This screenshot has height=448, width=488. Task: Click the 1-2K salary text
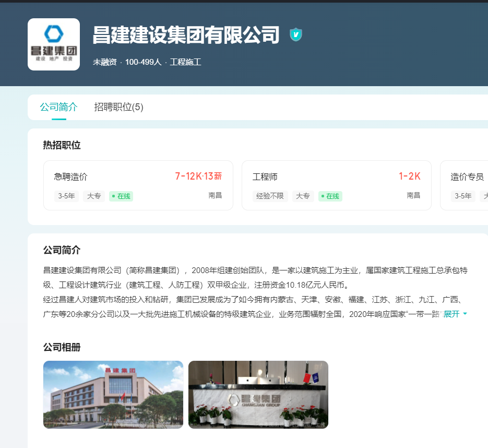(x=410, y=176)
